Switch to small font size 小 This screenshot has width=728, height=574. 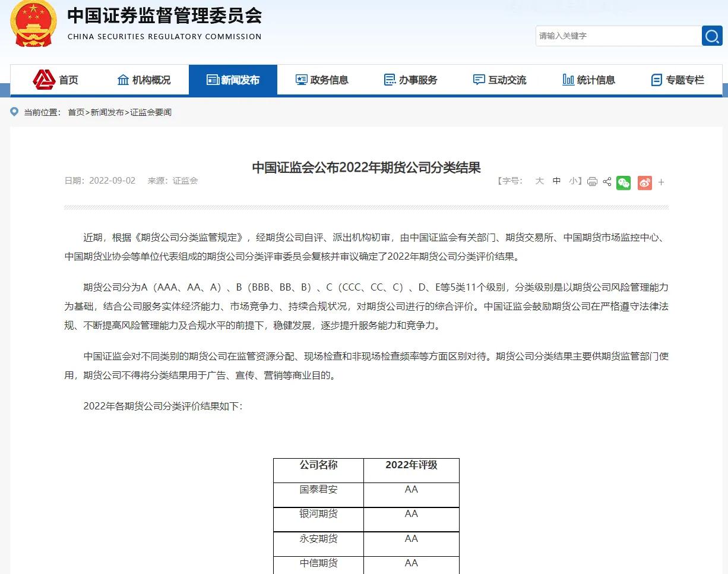[572, 181]
